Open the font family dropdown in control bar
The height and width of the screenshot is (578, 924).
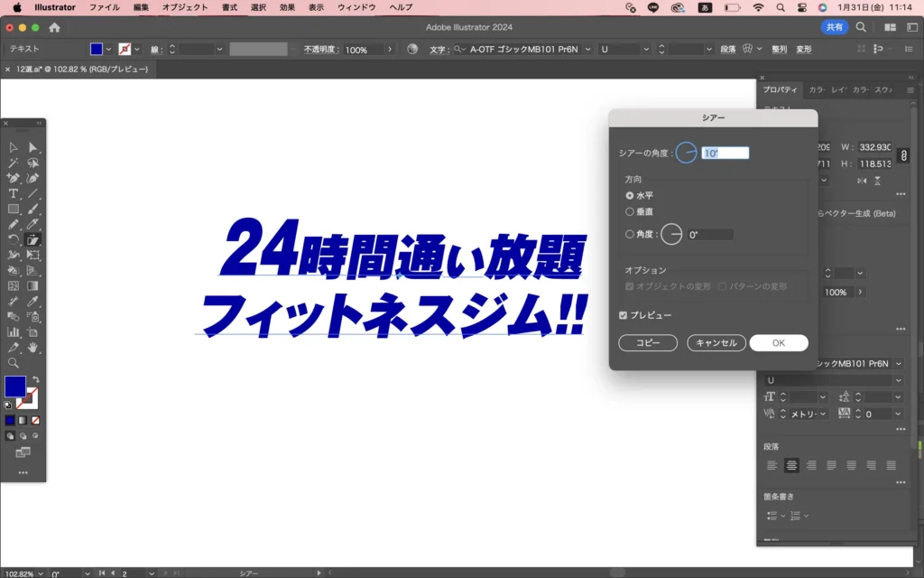pyautogui.click(x=587, y=49)
